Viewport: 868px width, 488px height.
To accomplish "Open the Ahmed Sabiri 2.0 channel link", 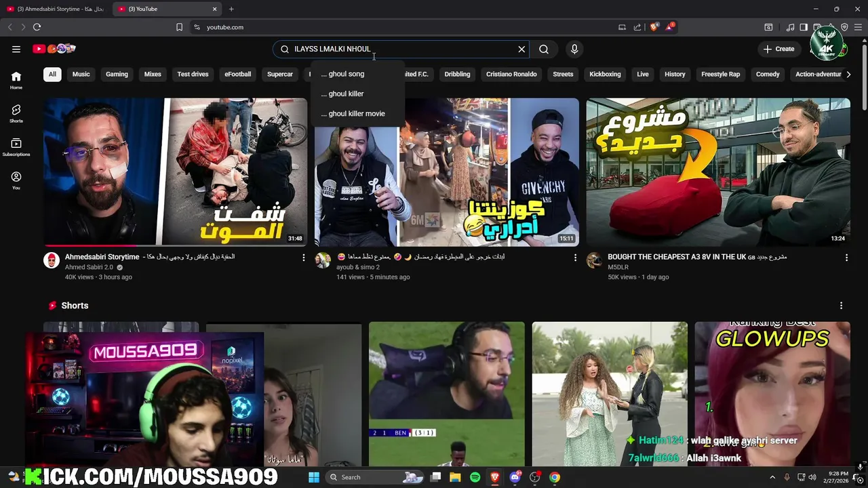I will click(x=89, y=267).
